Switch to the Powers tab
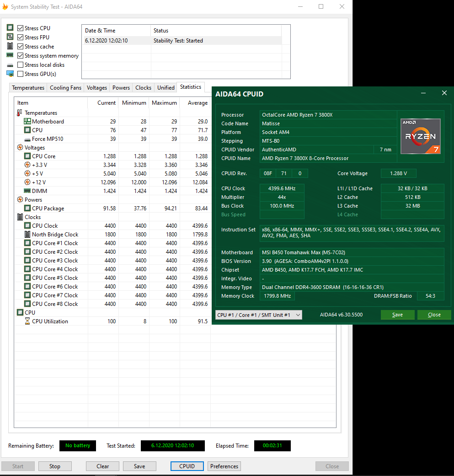 tap(121, 88)
